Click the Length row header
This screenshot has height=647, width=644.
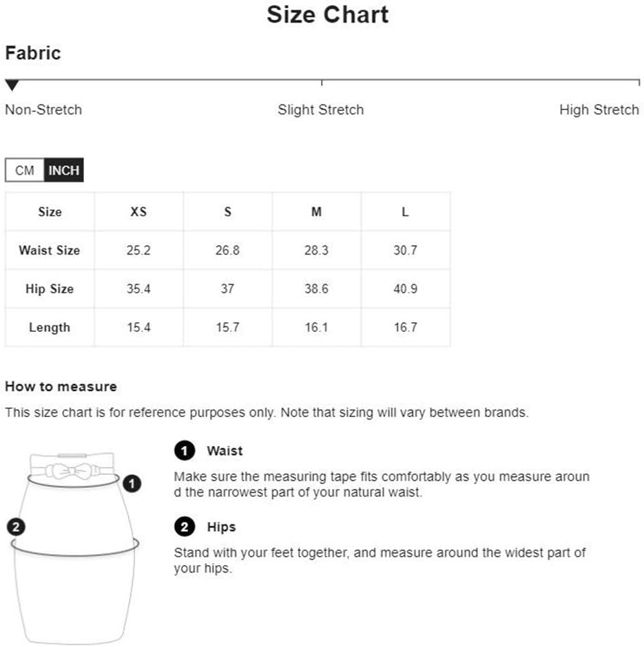[x=50, y=327]
